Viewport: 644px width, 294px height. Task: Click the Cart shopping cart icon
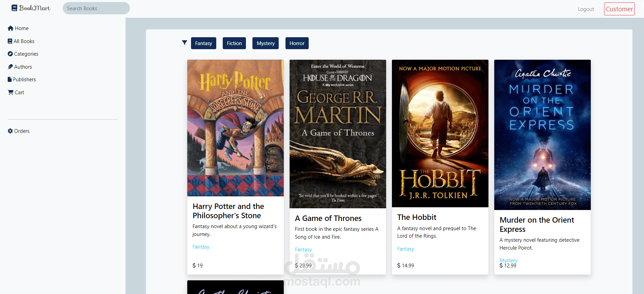[x=11, y=92]
